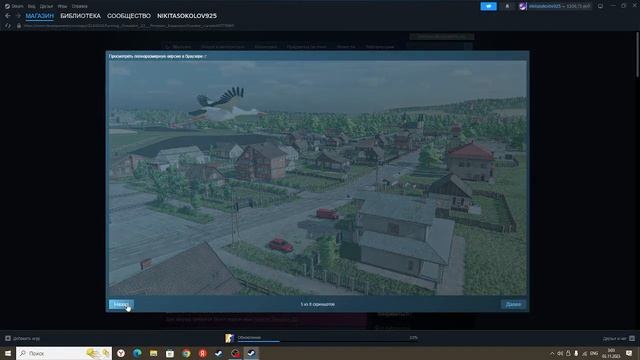Click the Steam page vertical scrollbar

tap(637, 54)
